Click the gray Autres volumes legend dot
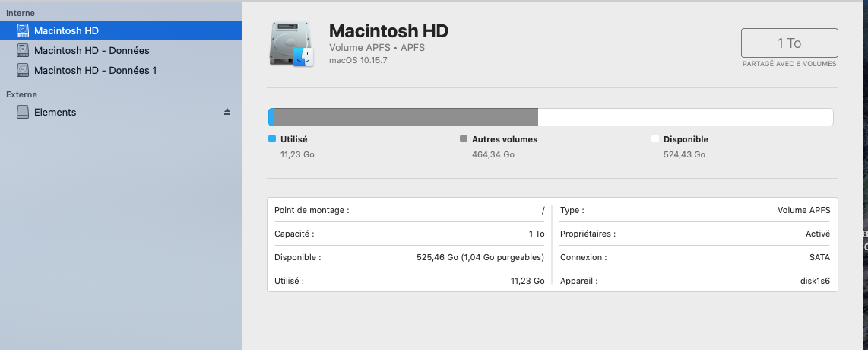This screenshot has width=868, height=350. tap(464, 139)
